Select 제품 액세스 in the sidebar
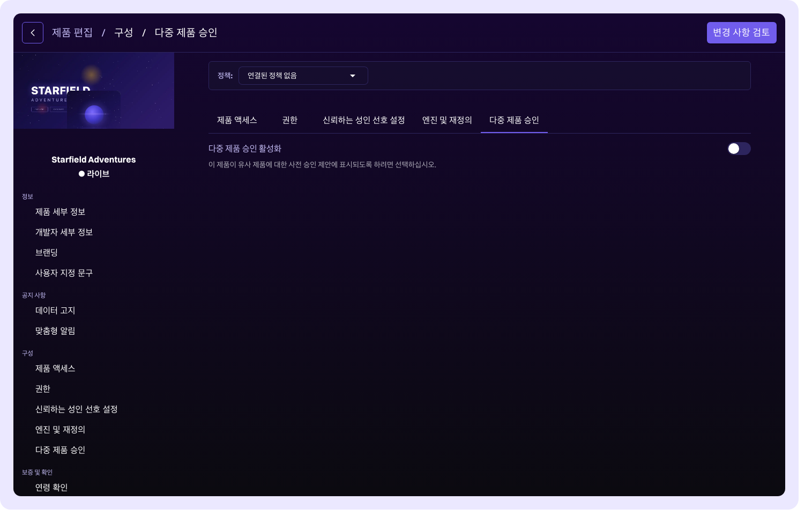812x523 pixels. 55,369
